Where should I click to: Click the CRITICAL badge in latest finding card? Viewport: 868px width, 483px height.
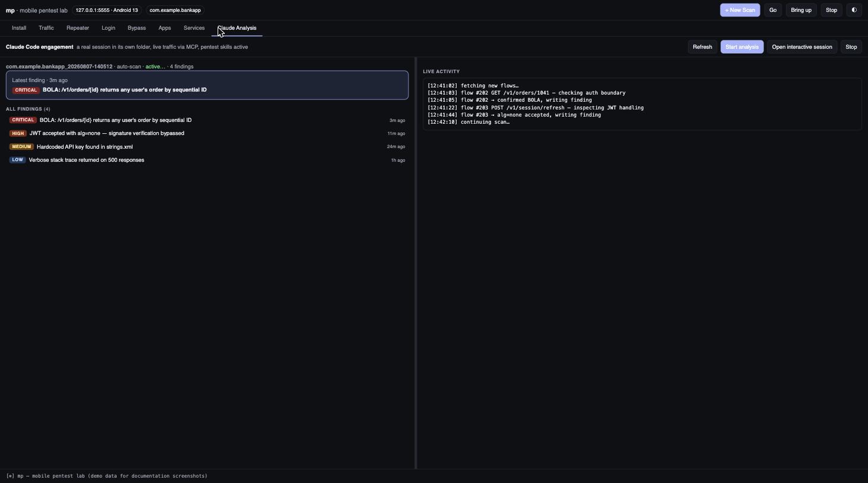tap(26, 90)
